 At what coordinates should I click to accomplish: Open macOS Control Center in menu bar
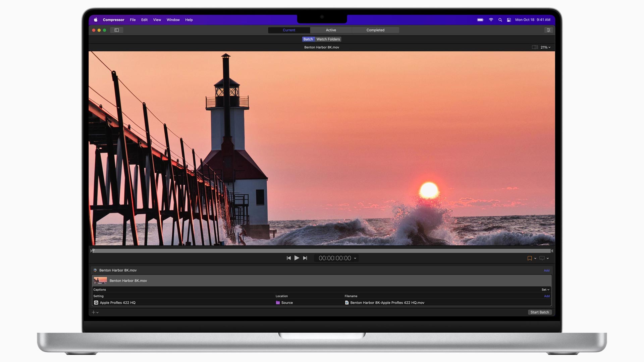pos(509,20)
